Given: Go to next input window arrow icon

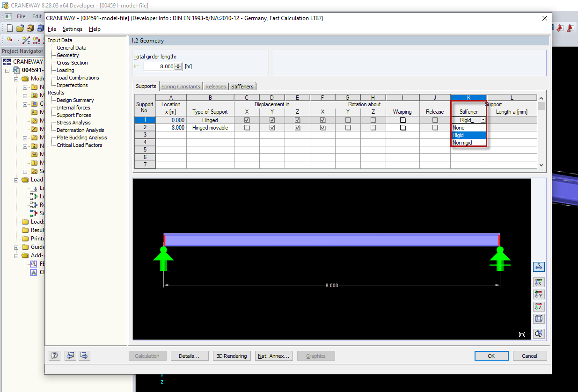Looking at the screenshot, I should point(84,356).
